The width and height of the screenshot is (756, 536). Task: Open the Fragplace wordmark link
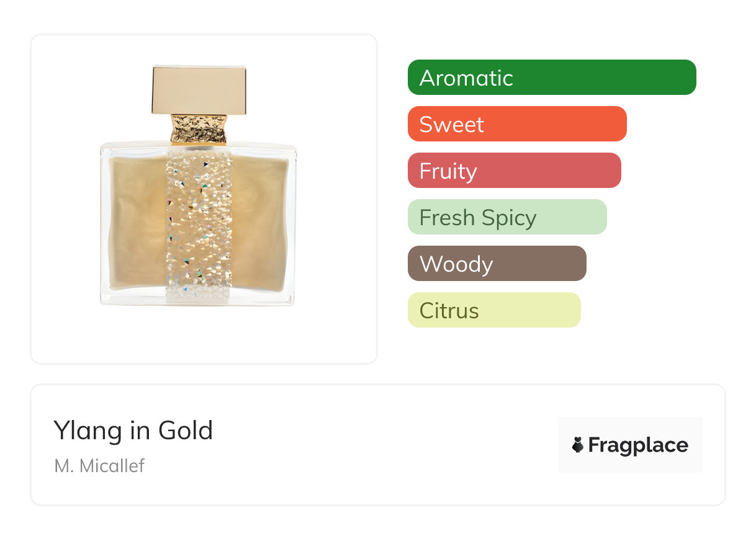tap(637, 445)
